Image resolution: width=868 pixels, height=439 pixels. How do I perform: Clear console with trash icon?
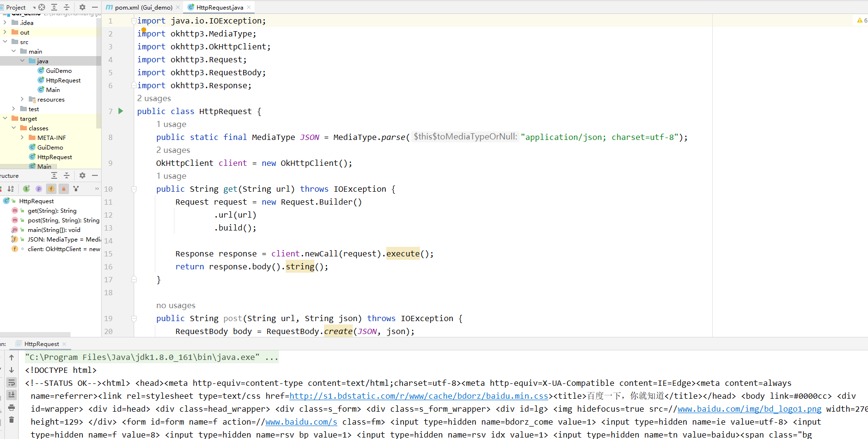coord(12,420)
